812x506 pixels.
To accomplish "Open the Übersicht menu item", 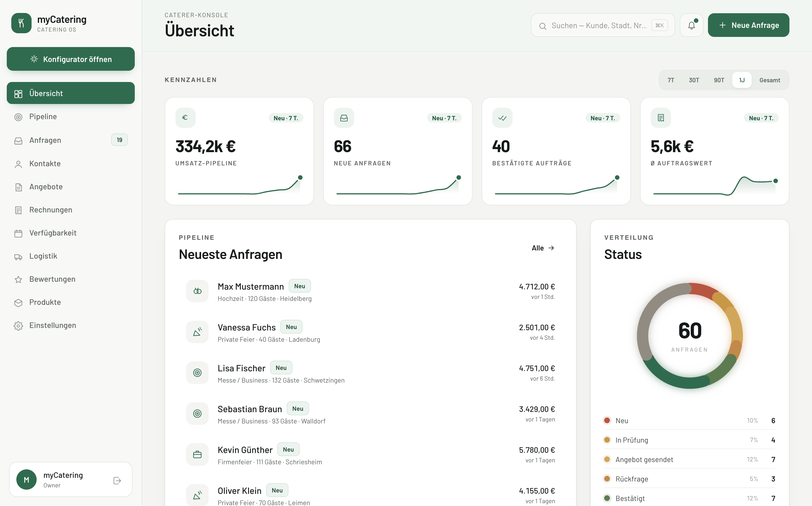I will click(71, 93).
